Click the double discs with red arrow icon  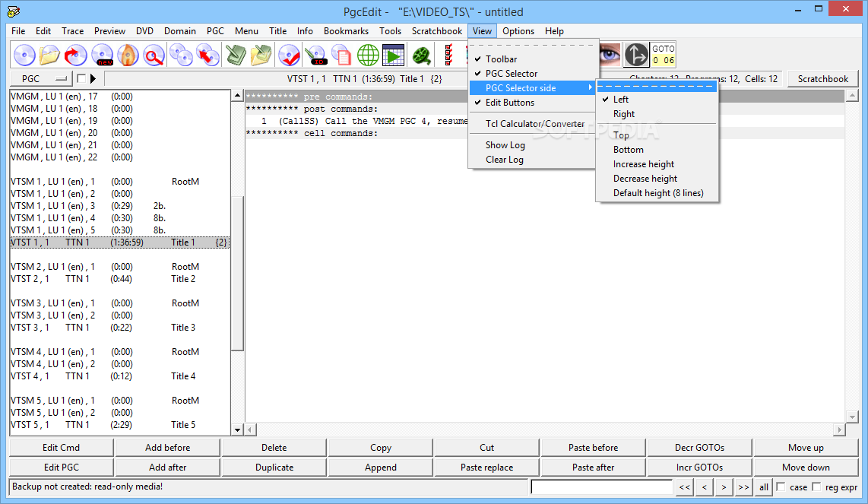(207, 55)
